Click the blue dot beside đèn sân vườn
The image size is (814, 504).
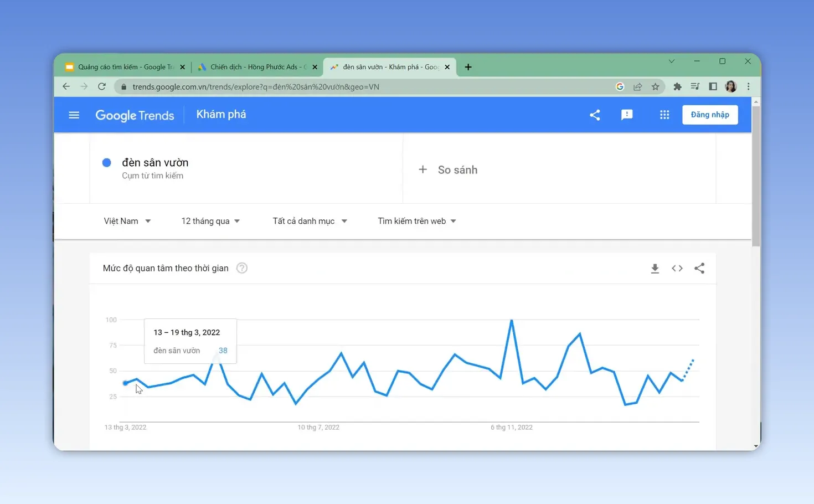tap(107, 162)
